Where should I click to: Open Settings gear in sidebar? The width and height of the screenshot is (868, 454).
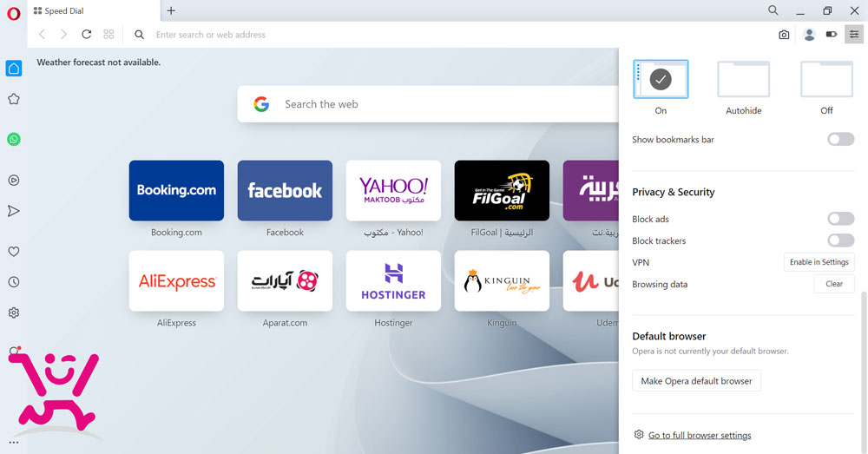point(14,313)
